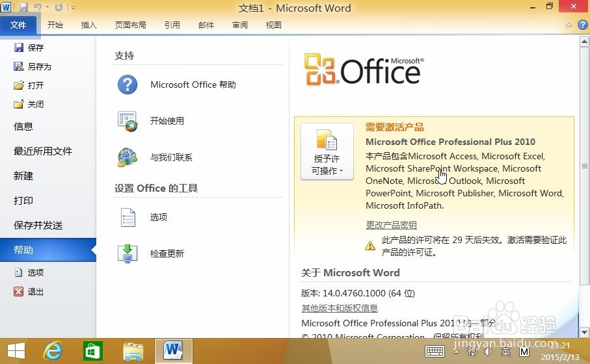This screenshot has height=364, width=590.
Task: Open the 页面布局 Page Layout tab
Action: pyautogui.click(x=130, y=25)
